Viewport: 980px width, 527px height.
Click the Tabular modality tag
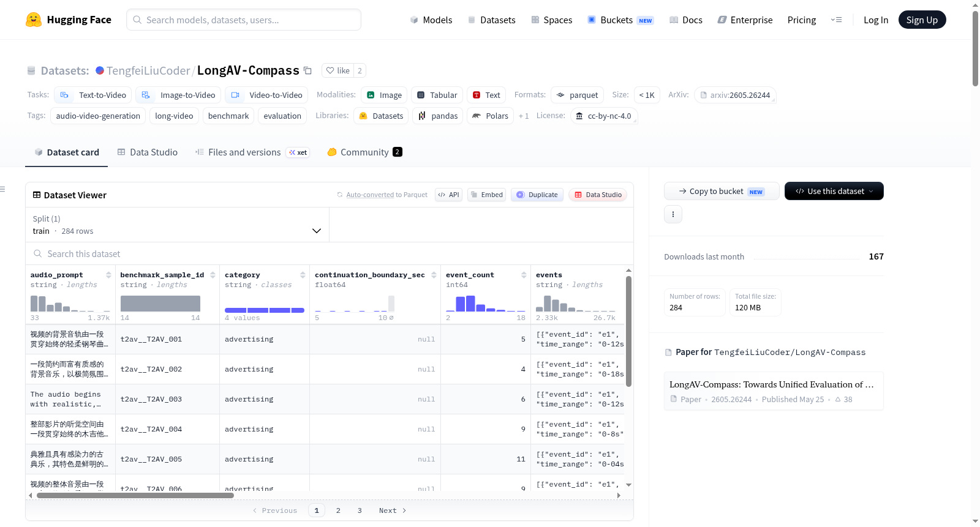coord(437,95)
